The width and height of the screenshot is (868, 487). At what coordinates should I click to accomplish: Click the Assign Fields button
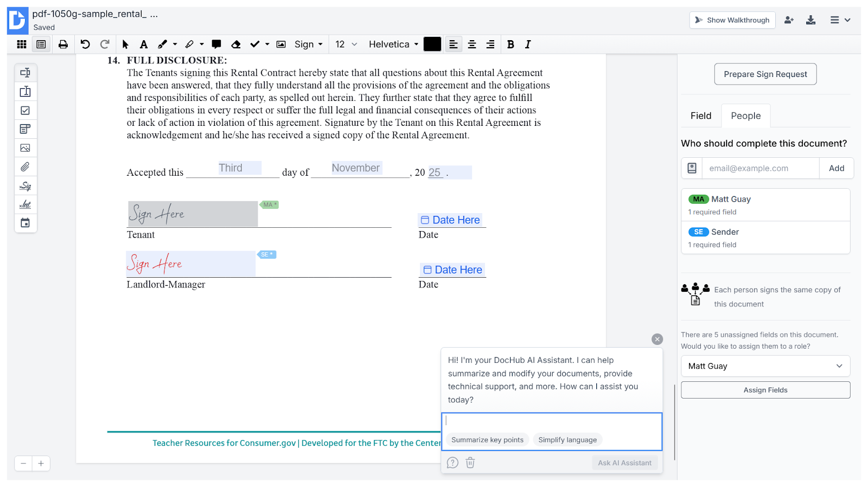(765, 390)
